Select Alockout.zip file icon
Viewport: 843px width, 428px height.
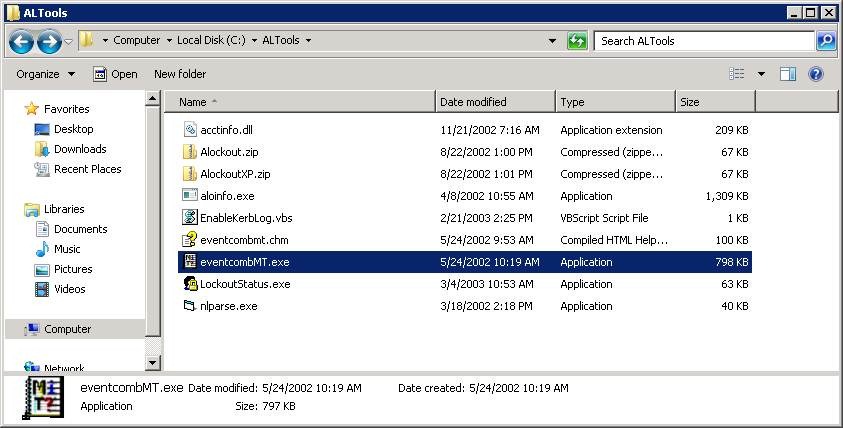point(190,152)
